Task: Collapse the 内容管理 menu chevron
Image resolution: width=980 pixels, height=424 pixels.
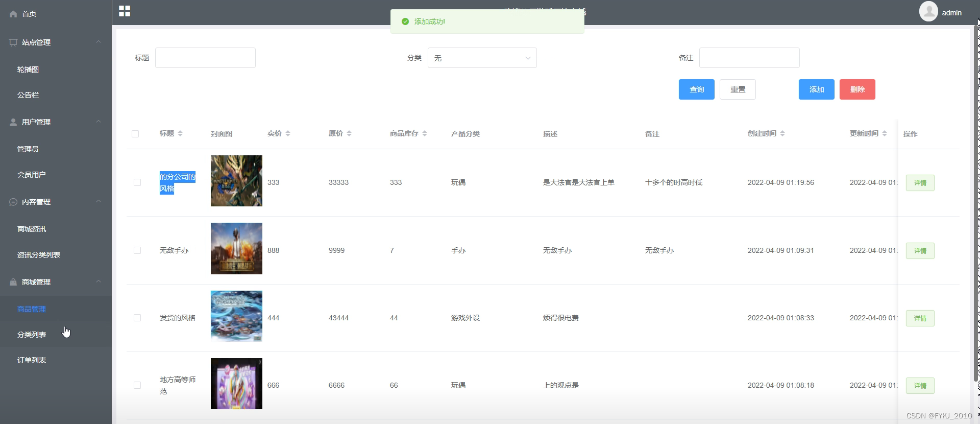Action: click(x=99, y=201)
